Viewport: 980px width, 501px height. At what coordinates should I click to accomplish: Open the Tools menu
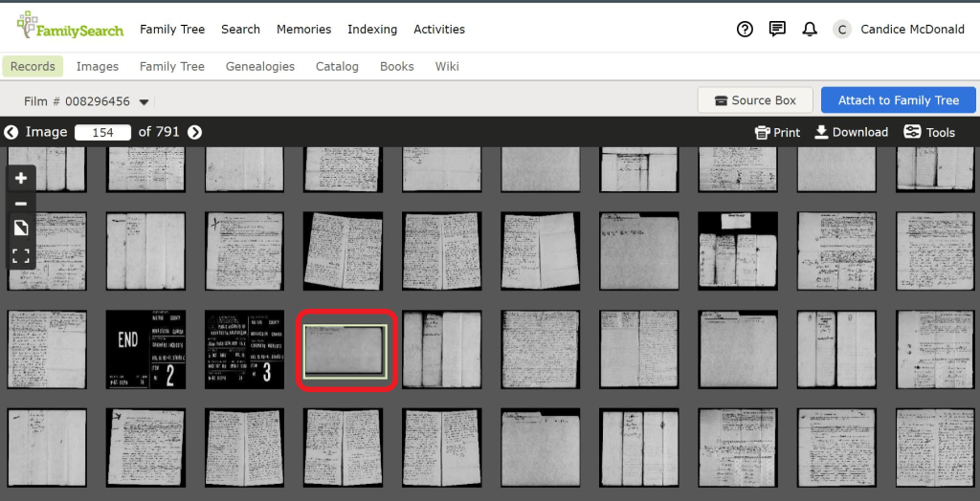coord(928,133)
